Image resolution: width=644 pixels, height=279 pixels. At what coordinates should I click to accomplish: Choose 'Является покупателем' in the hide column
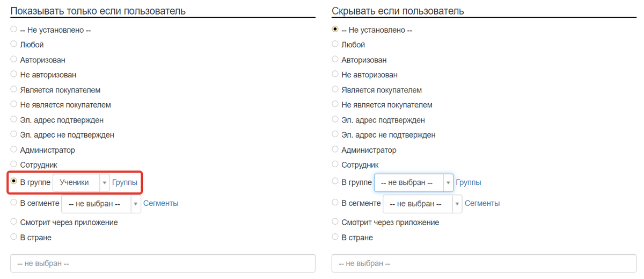pyautogui.click(x=335, y=89)
